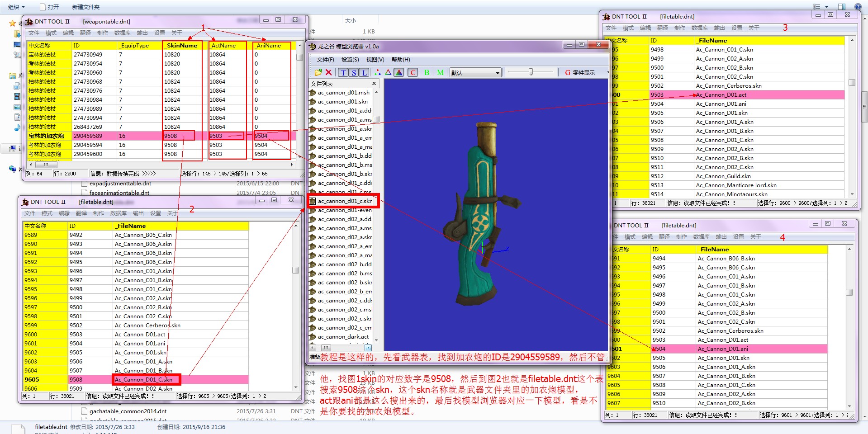
Task: Toggle the L lighting display button
Action: (364, 72)
